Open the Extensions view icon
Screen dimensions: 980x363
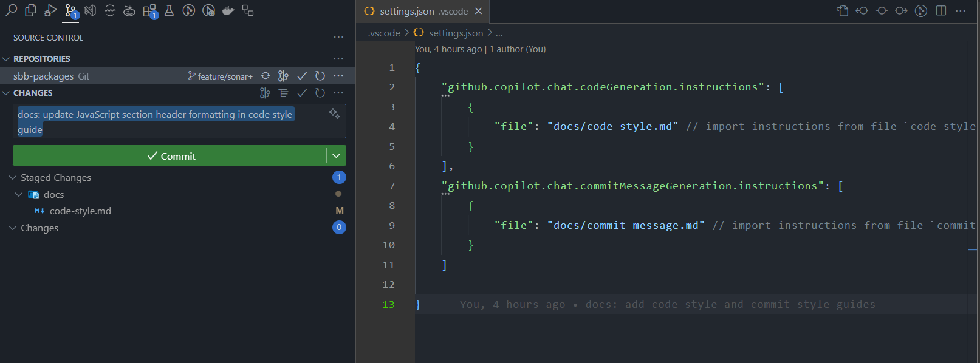click(x=149, y=10)
